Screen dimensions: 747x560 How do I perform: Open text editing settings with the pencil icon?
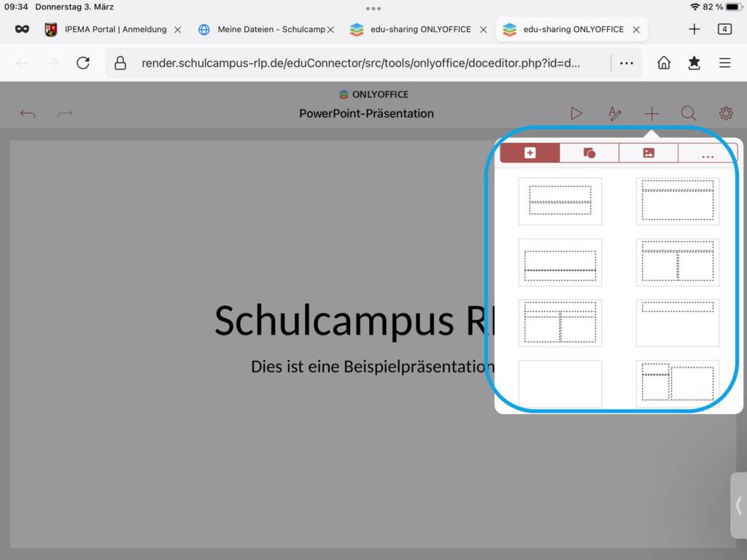pyautogui.click(x=614, y=113)
